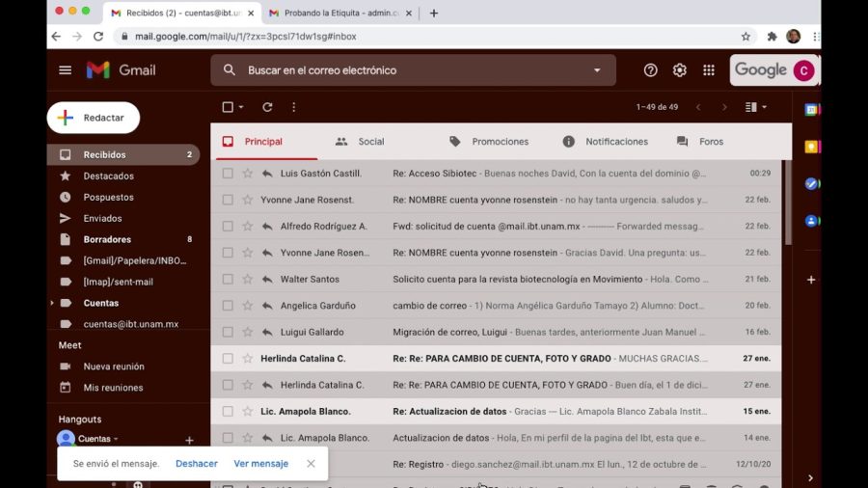This screenshot has width=868, height=488.
Task: Open the Google apps grid
Action: point(709,70)
